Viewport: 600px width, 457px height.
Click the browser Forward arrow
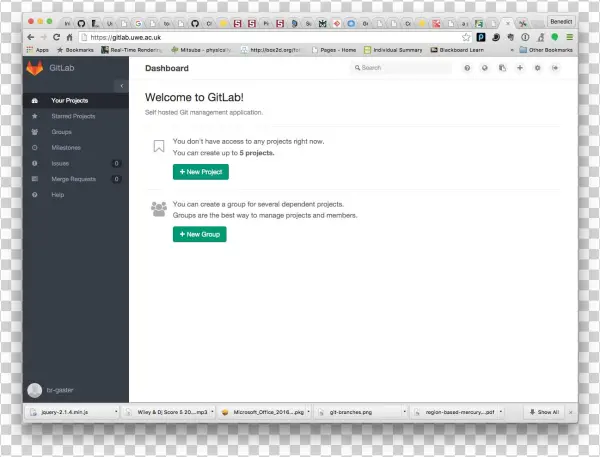coord(44,37)
